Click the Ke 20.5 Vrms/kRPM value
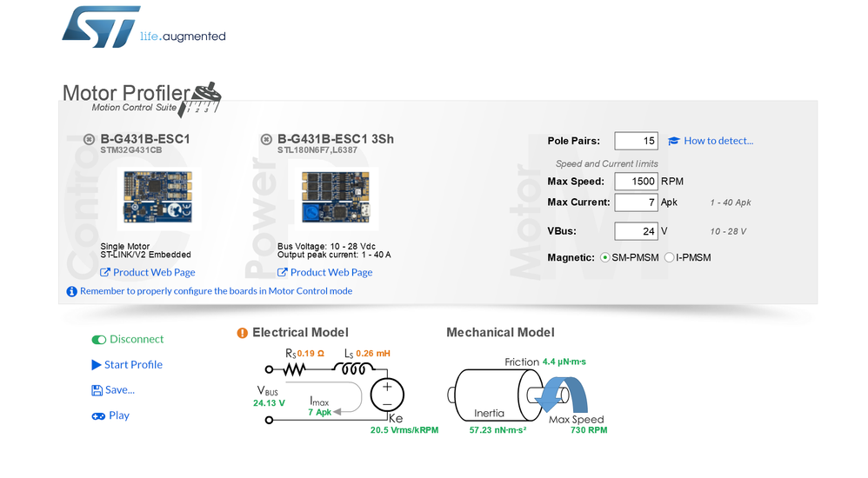868x478 pixels. (404, 430)
